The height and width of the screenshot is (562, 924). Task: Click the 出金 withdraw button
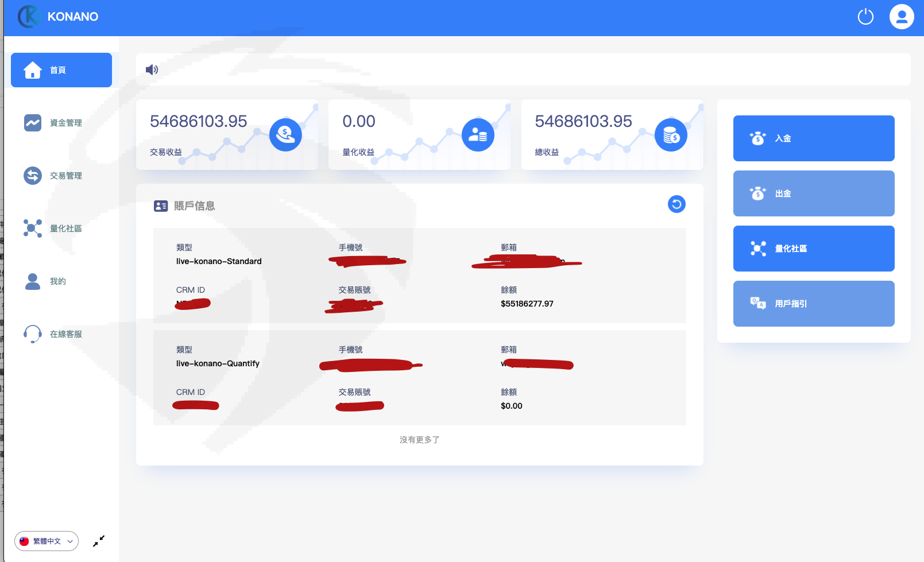pos(814,193)
